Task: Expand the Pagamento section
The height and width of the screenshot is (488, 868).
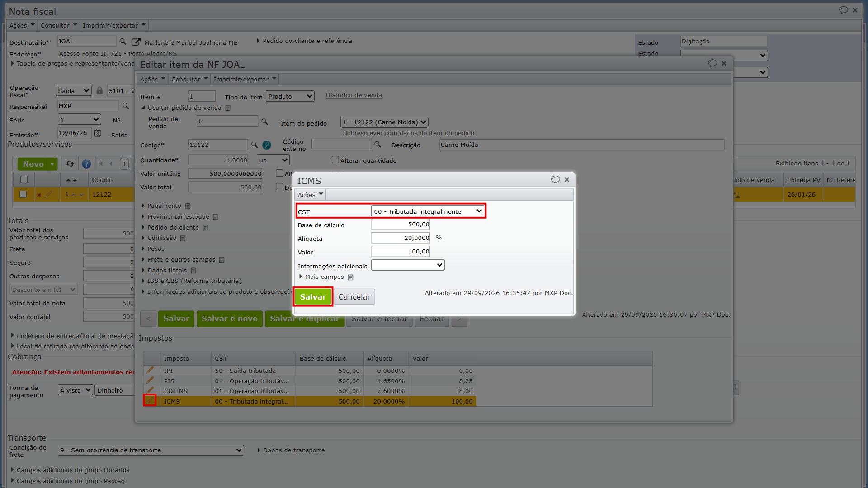Action: click(x=164, y=206)
